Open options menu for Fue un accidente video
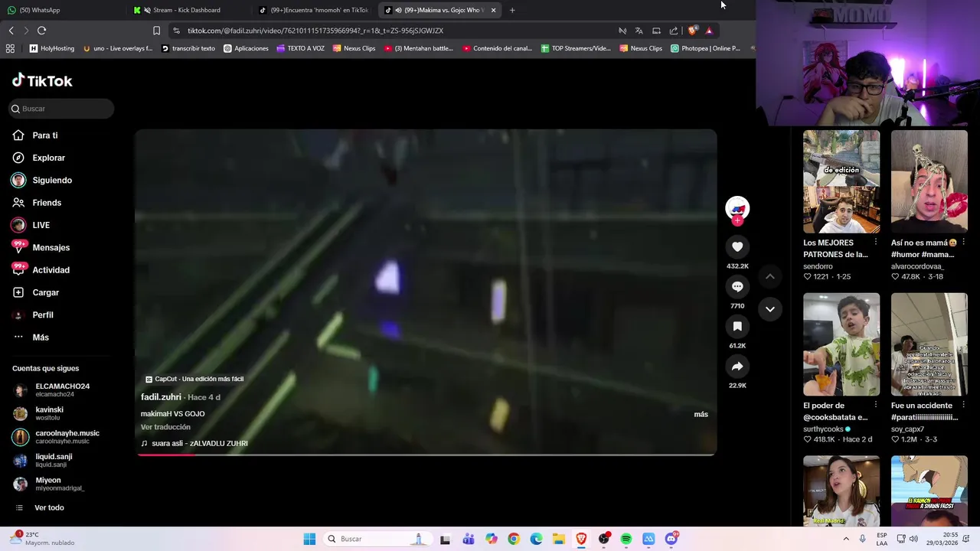 click(x=963, y=406)
